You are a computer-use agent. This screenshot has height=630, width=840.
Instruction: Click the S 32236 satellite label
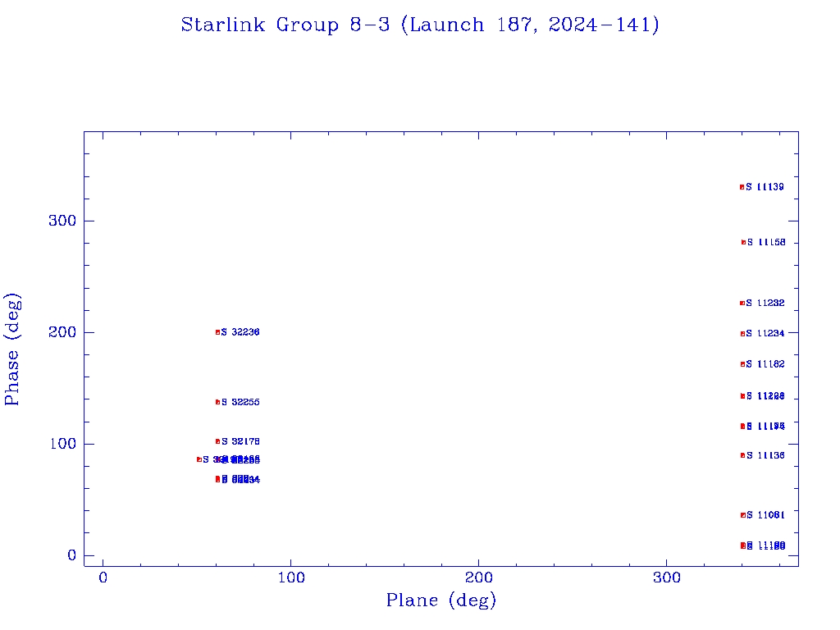(x=240, y=332)
